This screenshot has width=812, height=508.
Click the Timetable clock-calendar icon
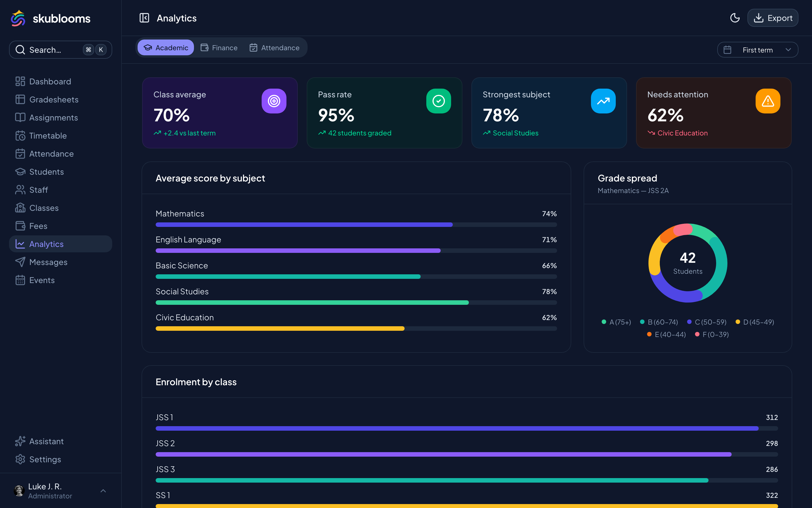tap(20, 136)
